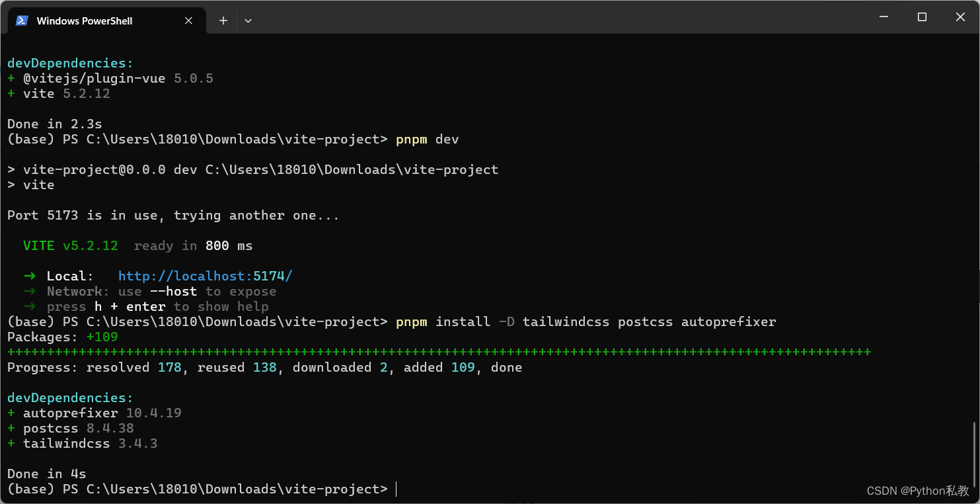Click the 'VITE v5.2.12' text

click(71, 245)
